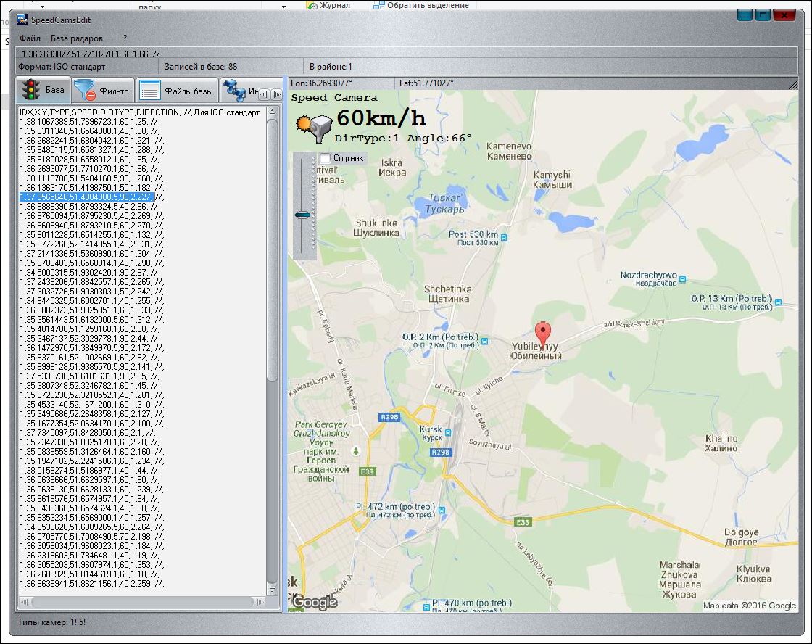
Task: Click the list scrollbar up arrow
Action: (x=273, y=112)
